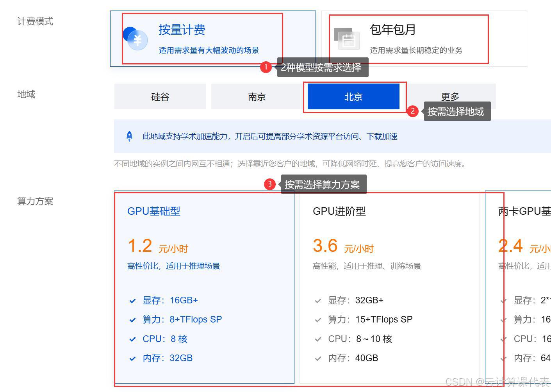The width and height of the screenshot is (551, 392).
Task: Click the 按需选择地域 tooltip label
Action: click(x=456, y=111)
